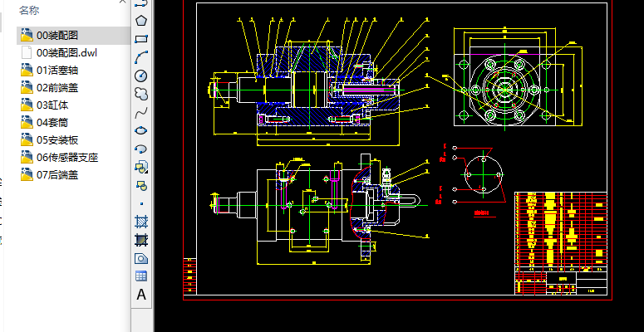The height and width of the screenshot is (332, 644).
Task: Open the Table insert tool
Action: point(141,276)
